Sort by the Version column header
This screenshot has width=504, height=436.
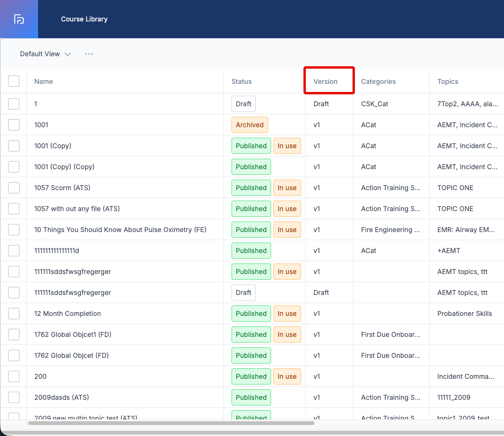click(325, 81)
